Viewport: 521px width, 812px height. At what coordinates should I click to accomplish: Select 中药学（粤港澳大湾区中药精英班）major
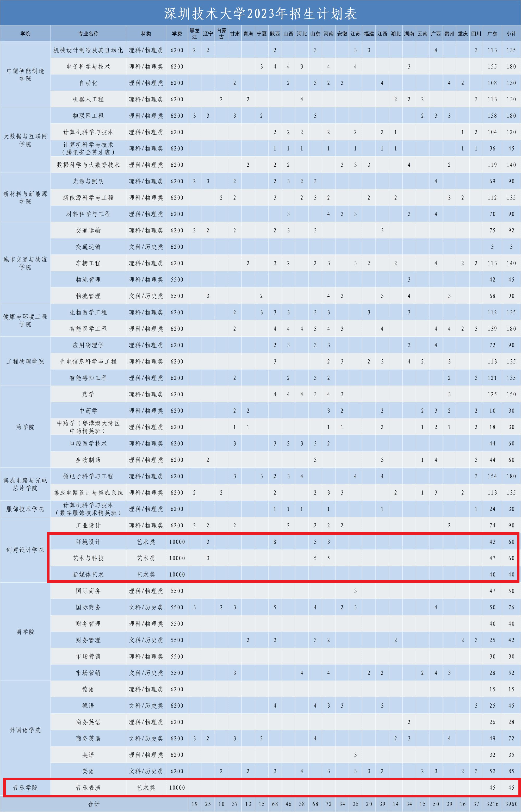coord(88,427)
